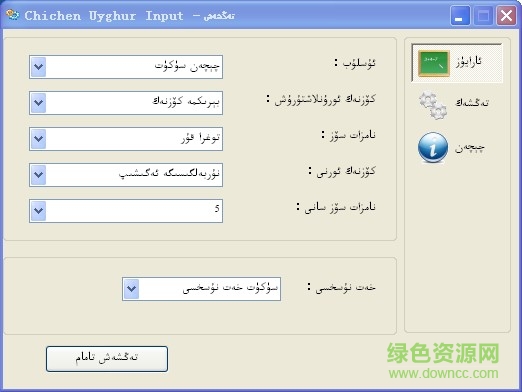Expand the fourth combo box arrow
522x392 pixels.
tap(39, 175)
